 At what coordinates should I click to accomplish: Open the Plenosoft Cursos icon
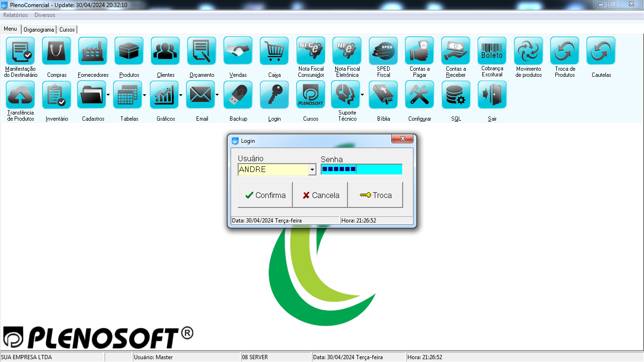click(311, 95)
